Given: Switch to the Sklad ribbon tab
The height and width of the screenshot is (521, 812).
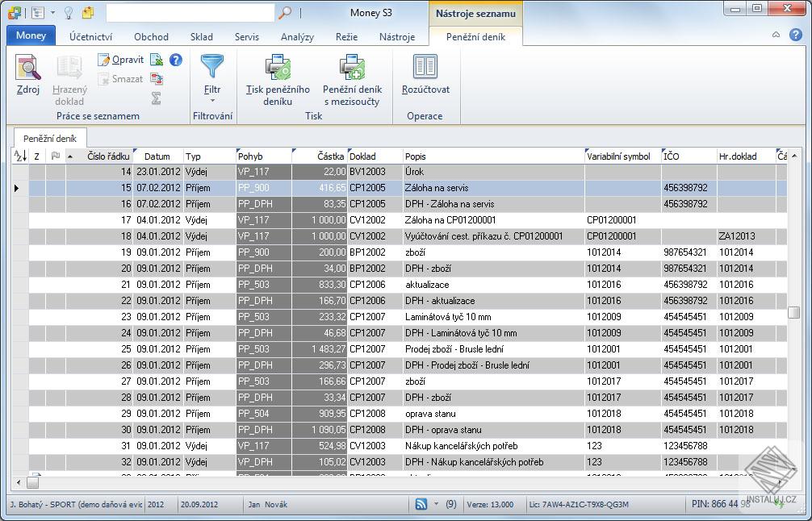Looking at the screenshot, I should tap(201, 36).
